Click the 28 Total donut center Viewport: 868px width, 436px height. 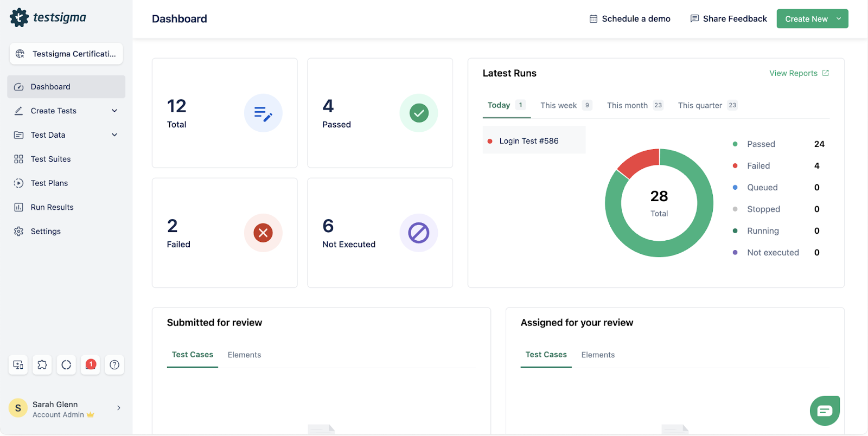(659, 203)
